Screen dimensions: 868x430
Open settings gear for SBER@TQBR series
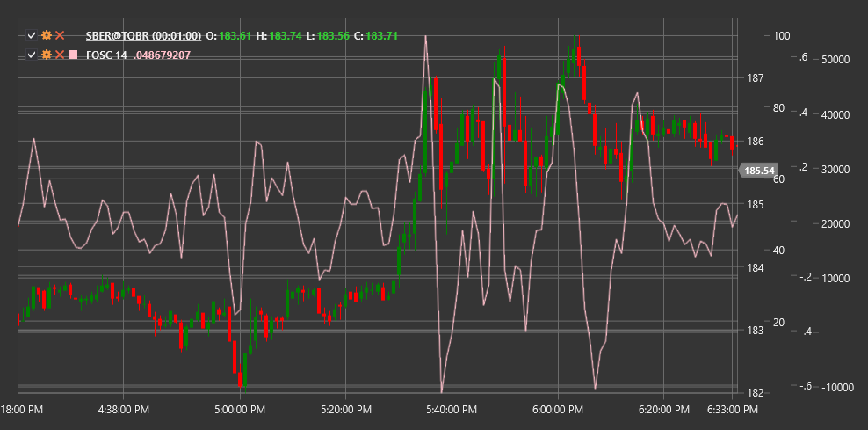47,36
